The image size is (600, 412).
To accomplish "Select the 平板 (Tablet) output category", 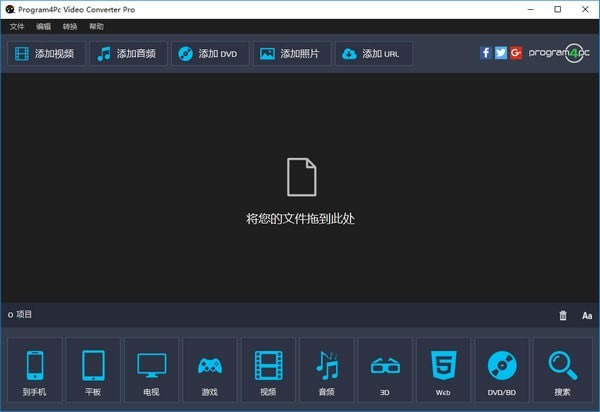I will [93, 370].
